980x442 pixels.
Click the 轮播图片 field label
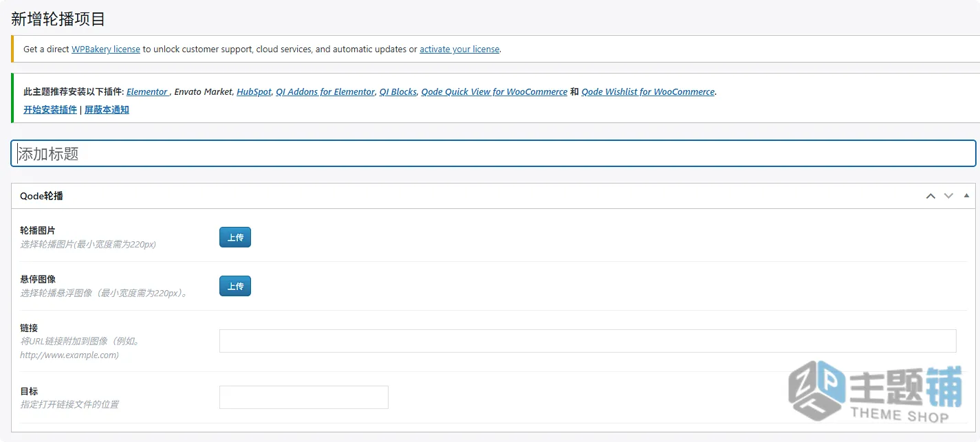click(x=38, y=230)
